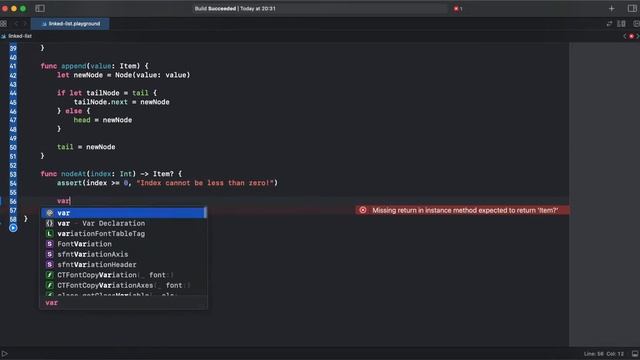Open the related items grid menu
The width and height of the screenshot is (640, 360).
point(4,24)
